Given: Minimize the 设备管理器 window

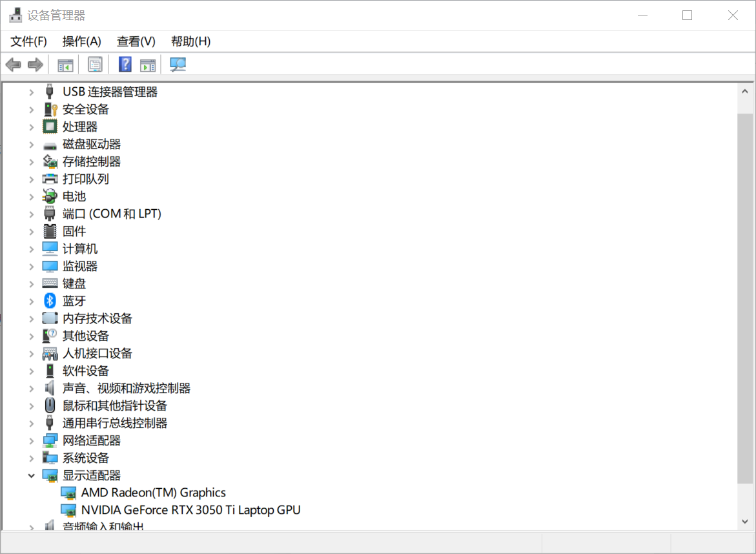Looking at the screenshot, I should (642, 15).
